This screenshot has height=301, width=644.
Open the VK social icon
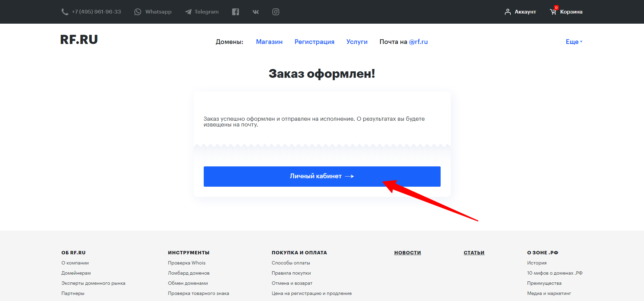(256, 12)
